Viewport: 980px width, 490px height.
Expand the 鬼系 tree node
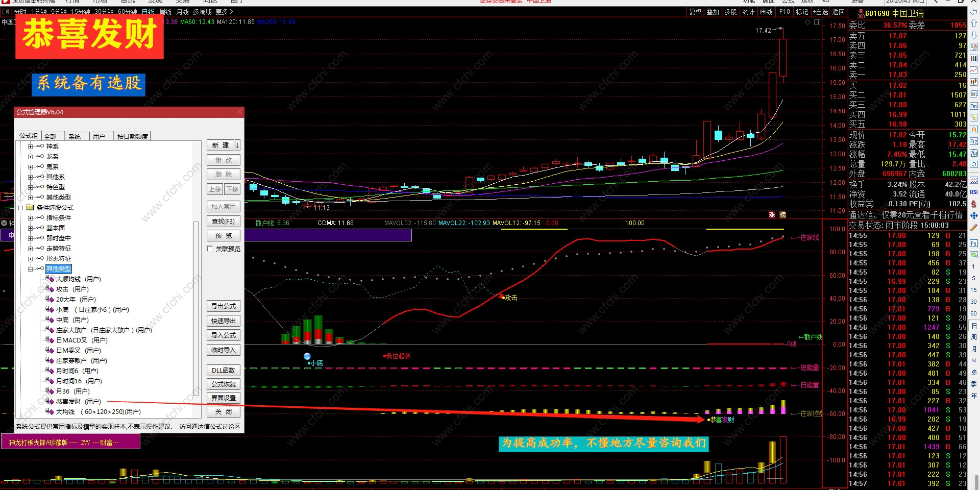coord(30,167)
